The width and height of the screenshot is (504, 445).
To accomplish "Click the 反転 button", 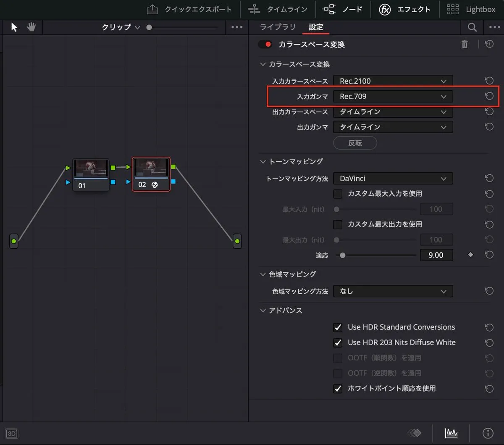I will coord(355,143).
